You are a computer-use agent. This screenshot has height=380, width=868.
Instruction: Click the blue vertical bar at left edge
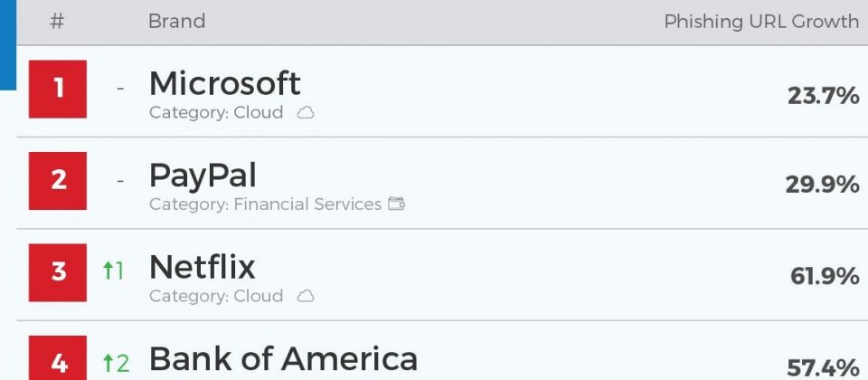click(8, 45)
